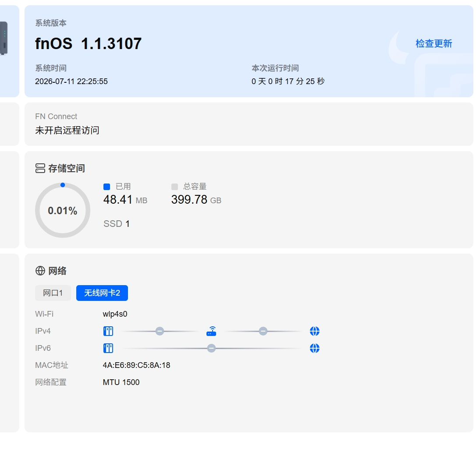Viewport: 476px width, 452px height.
Task: Click the SSD 1 label
Action: (117, 224)
